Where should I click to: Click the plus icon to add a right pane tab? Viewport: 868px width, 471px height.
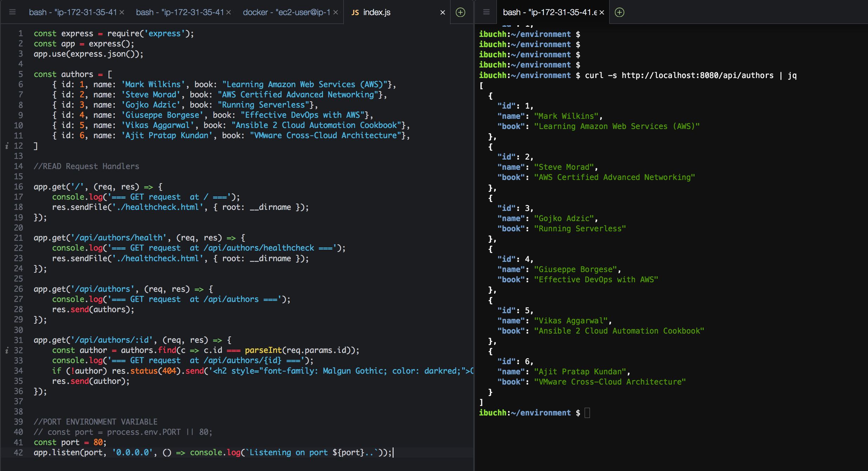click(620, 12)
